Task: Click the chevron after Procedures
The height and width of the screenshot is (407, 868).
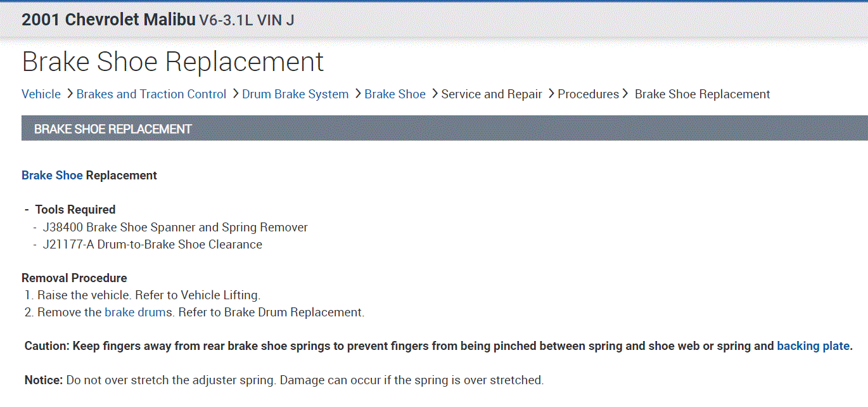Action: tap(626, 94)
